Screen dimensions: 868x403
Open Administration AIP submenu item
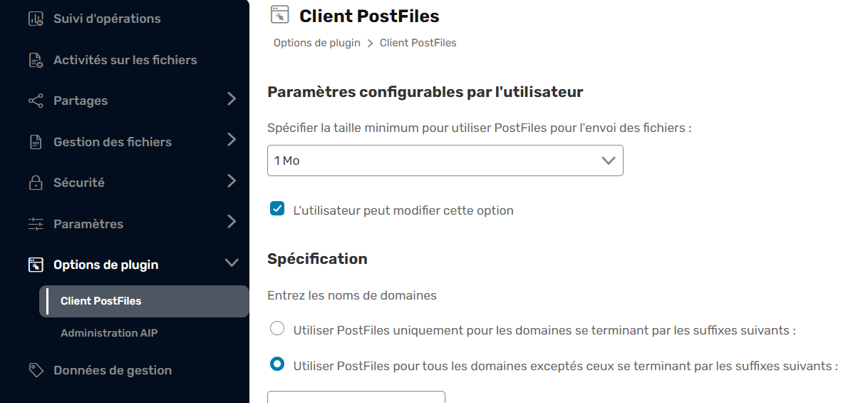(x=109, y=333)
